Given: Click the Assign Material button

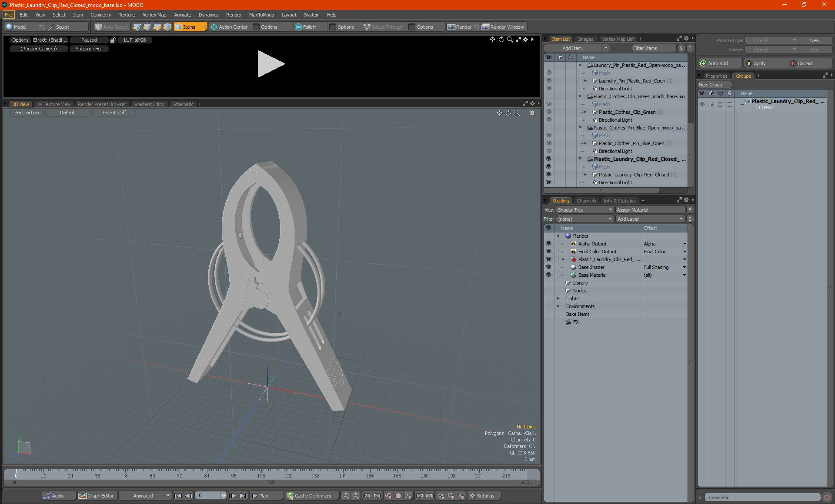Looking at the screenshot, I should pos(650,210).
